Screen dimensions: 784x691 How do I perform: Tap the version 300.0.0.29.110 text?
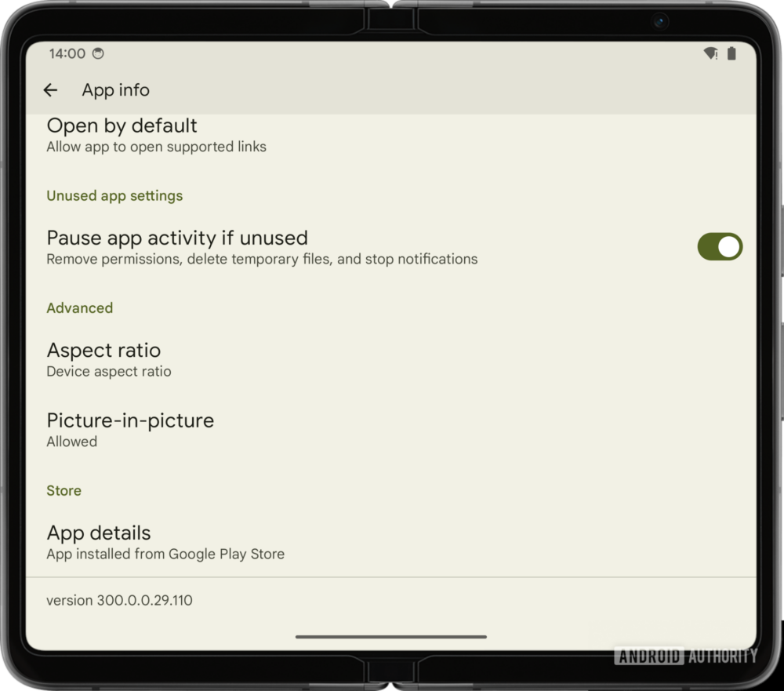(x=119, y=600)
